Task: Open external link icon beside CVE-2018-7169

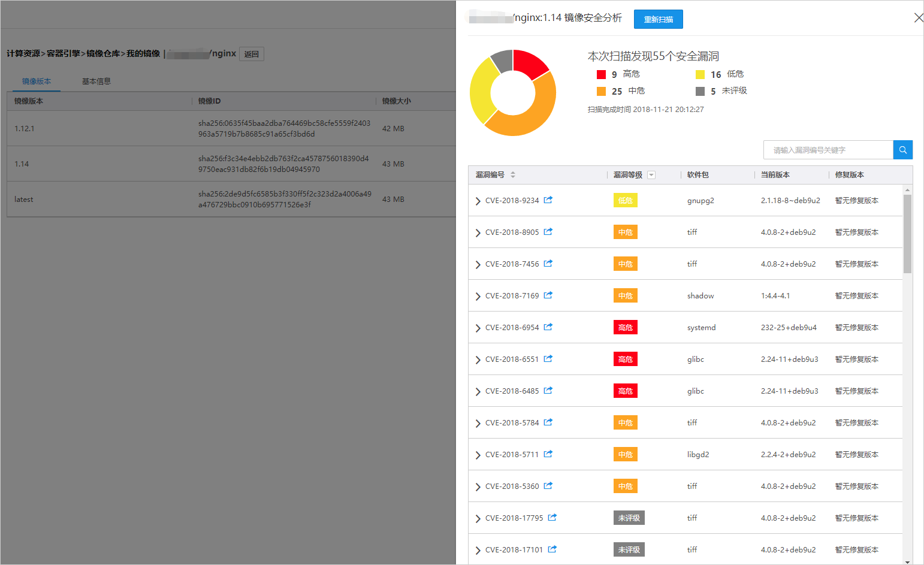Action: (x=548, y=295)
